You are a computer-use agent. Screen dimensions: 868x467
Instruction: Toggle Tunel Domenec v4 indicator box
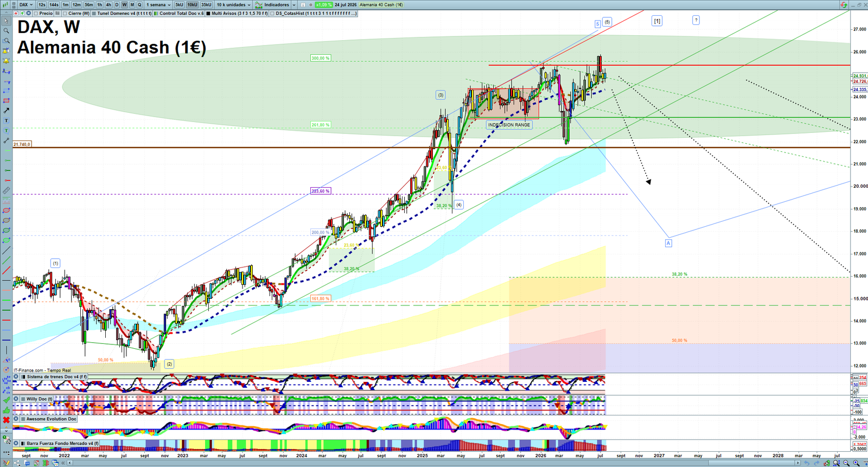pyautogui.click(x=94, y=14)
